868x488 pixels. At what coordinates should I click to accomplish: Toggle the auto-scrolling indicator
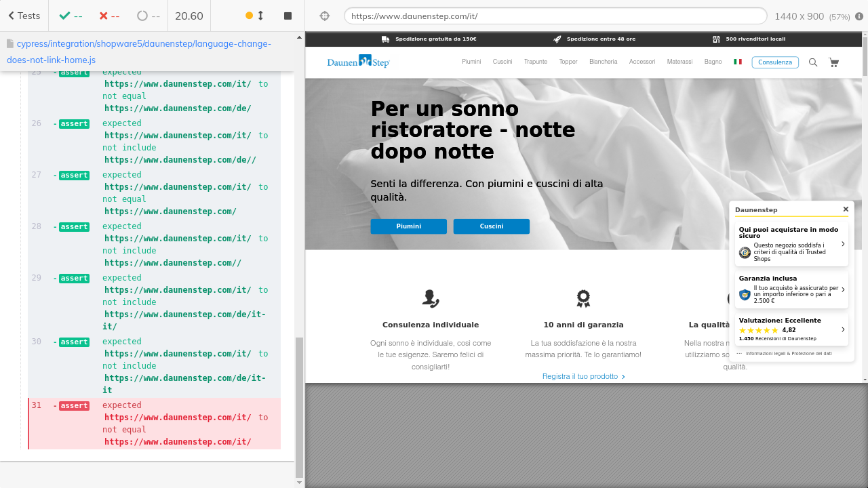[x=255, y=16]
